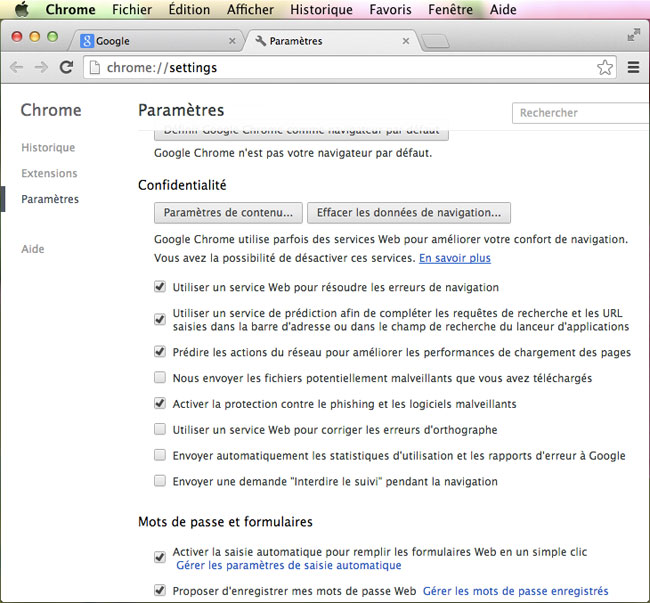This screenshot has height=603, width=650.
Task: Click the fullscreen arrows icon
Action: [x=633, y=35]
